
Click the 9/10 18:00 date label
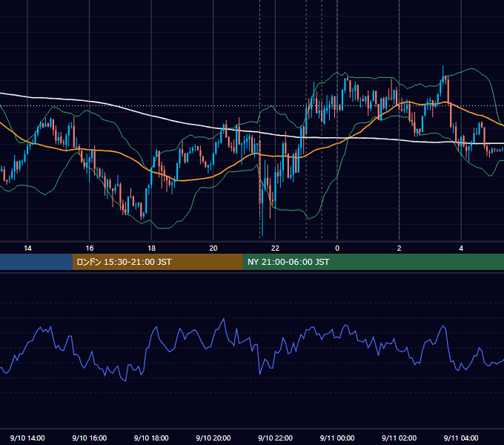coord(151,438)
